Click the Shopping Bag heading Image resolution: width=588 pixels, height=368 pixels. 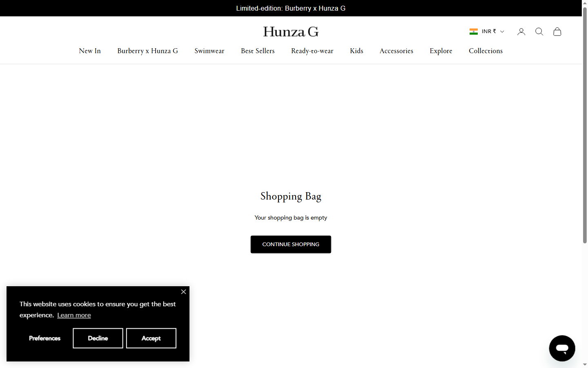(x=291, y=196)
